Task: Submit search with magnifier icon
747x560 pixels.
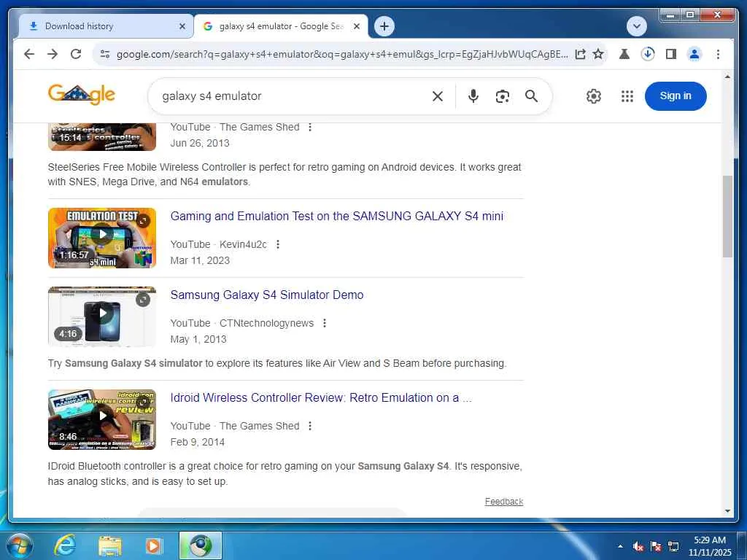Action: click(532, 96)
